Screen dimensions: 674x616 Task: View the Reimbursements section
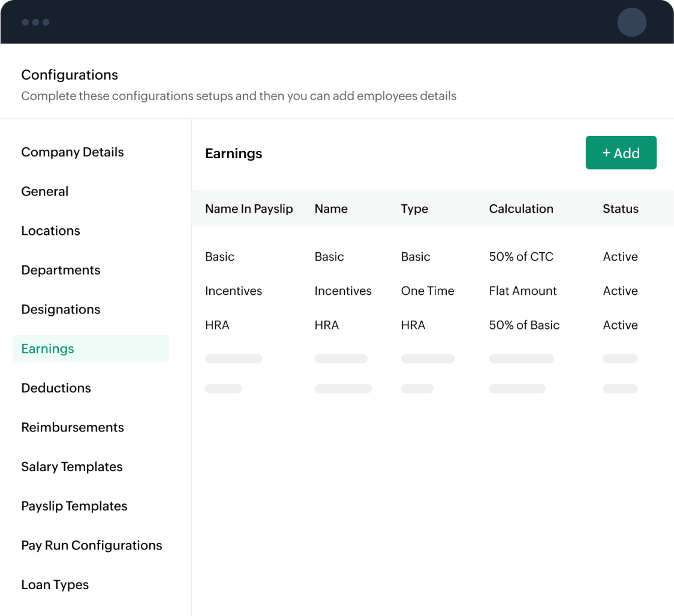(72, 427)
